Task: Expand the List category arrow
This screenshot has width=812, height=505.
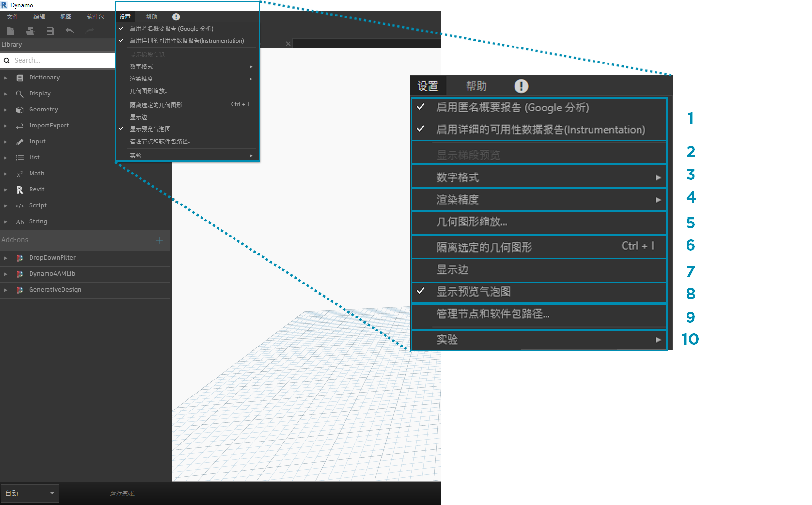Action: [5, 158]
